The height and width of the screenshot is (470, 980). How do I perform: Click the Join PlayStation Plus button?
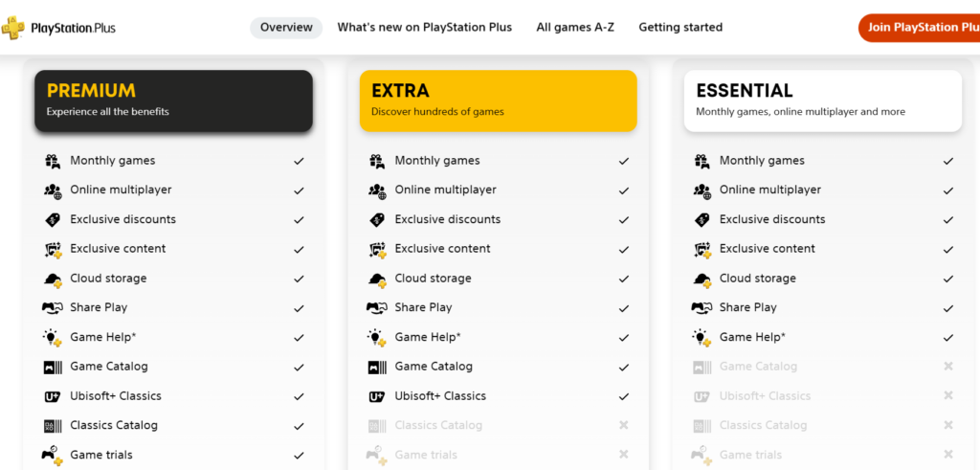pyautogui.click(x=920, y=28)
